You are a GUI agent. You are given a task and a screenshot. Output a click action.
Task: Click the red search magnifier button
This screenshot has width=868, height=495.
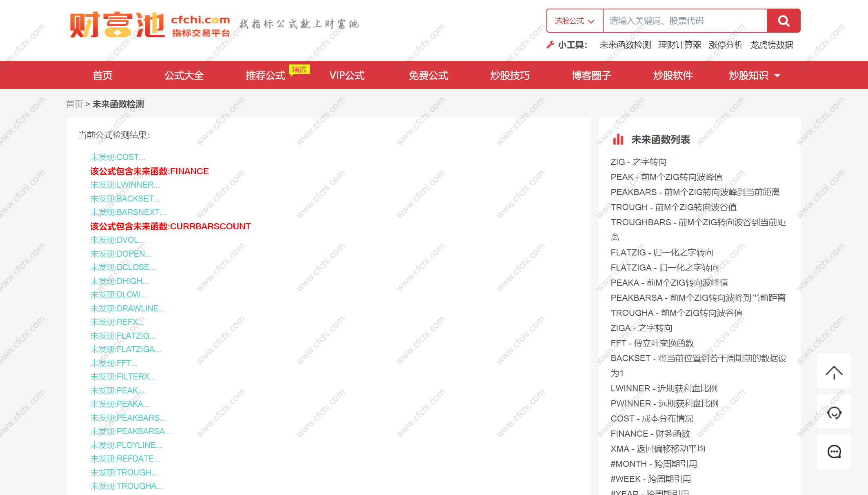coord(783,21)
